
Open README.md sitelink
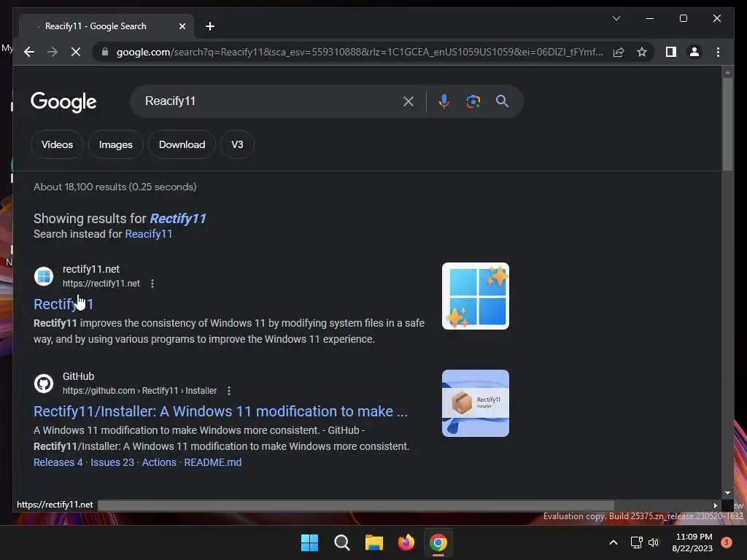[213, 462]
